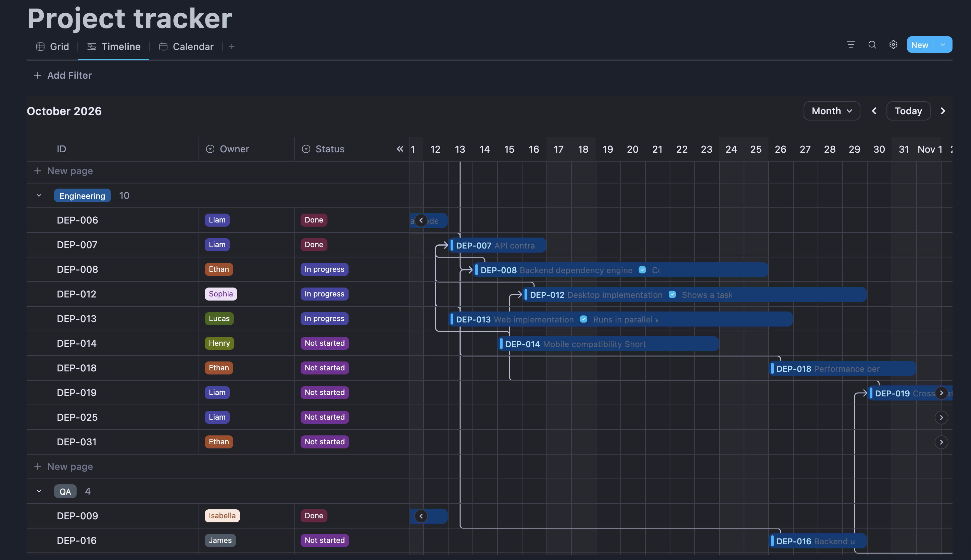Go to previous period with left arrow

[x=874, y=111]
